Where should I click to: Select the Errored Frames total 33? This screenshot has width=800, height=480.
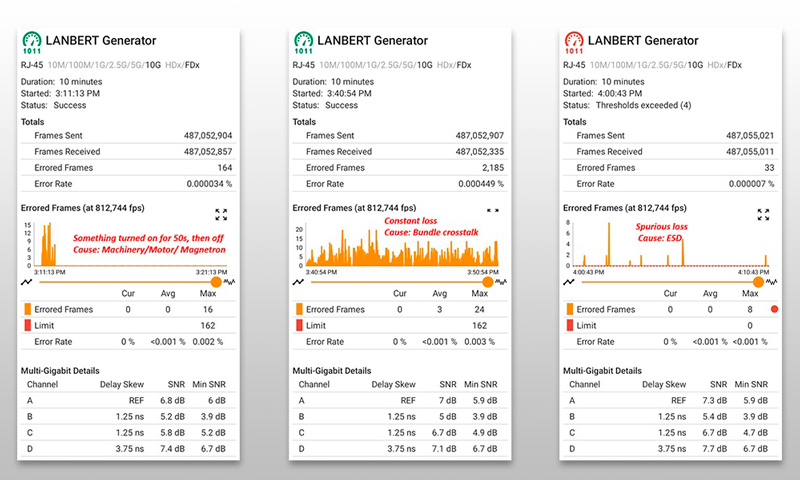(x=769, y=168)
